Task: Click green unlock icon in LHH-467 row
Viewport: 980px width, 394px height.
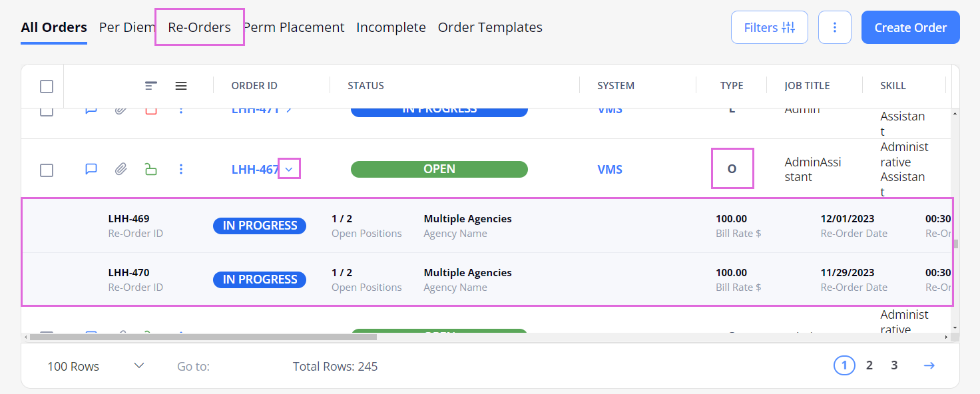Action: click(x=151, y=170)
